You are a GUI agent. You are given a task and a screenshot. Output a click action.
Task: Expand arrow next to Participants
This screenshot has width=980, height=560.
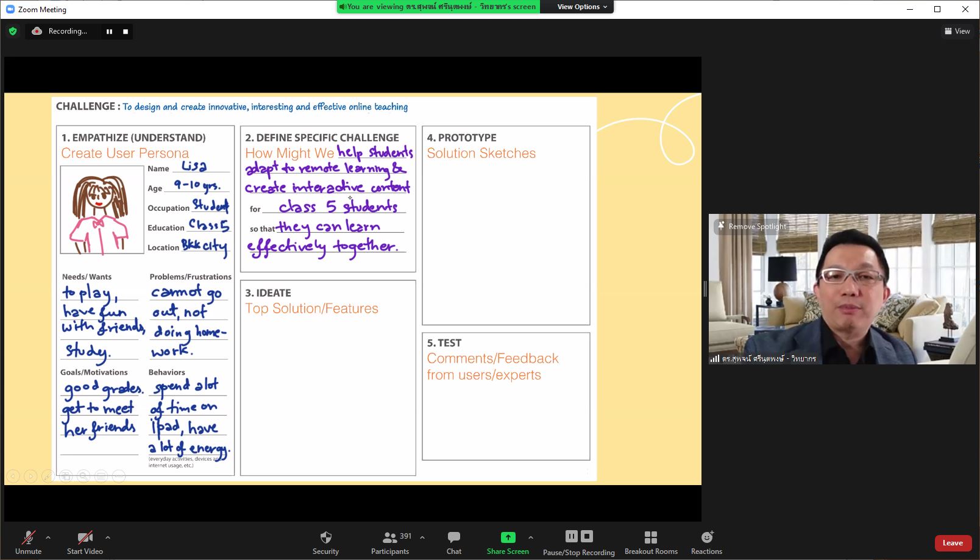click(422, 537)
